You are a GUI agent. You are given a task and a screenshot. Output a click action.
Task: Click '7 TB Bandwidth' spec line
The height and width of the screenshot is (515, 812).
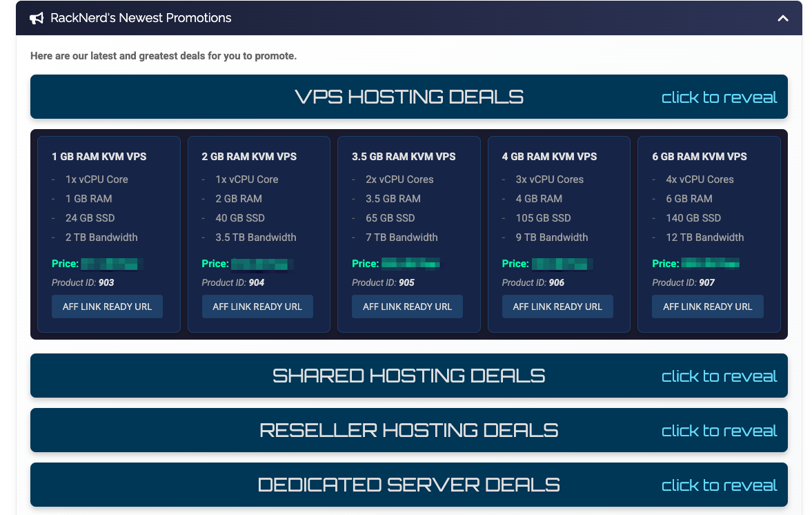click(402, 237)
